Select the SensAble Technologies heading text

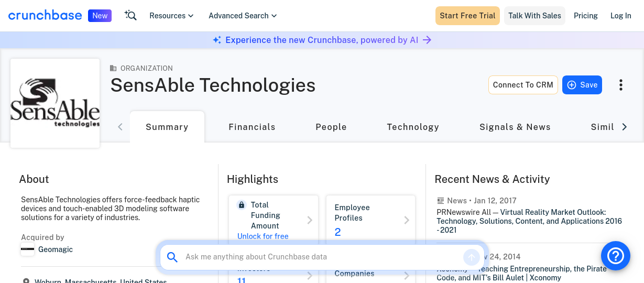(x=213, y=85)
